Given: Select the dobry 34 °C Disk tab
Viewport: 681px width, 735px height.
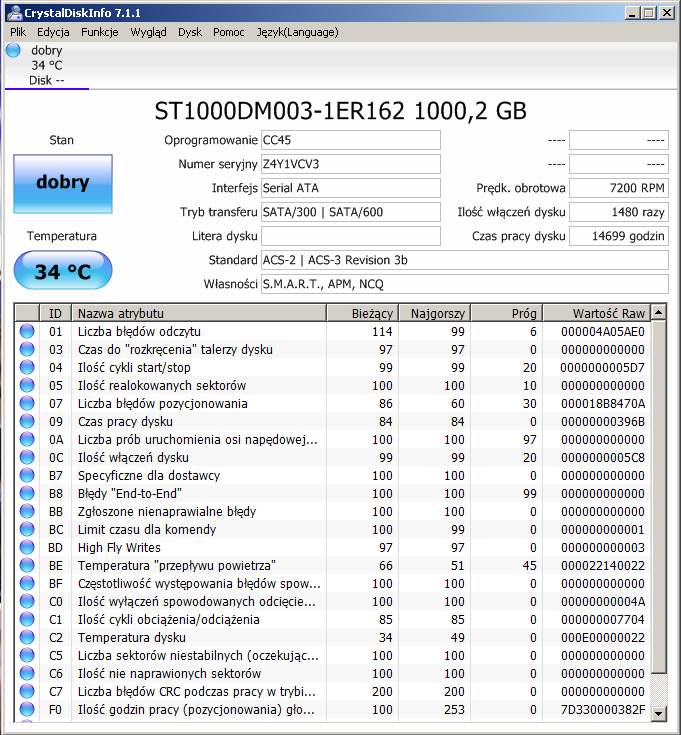Looking at the screenshot, I should pyautogui.click(x=47, y=65).
